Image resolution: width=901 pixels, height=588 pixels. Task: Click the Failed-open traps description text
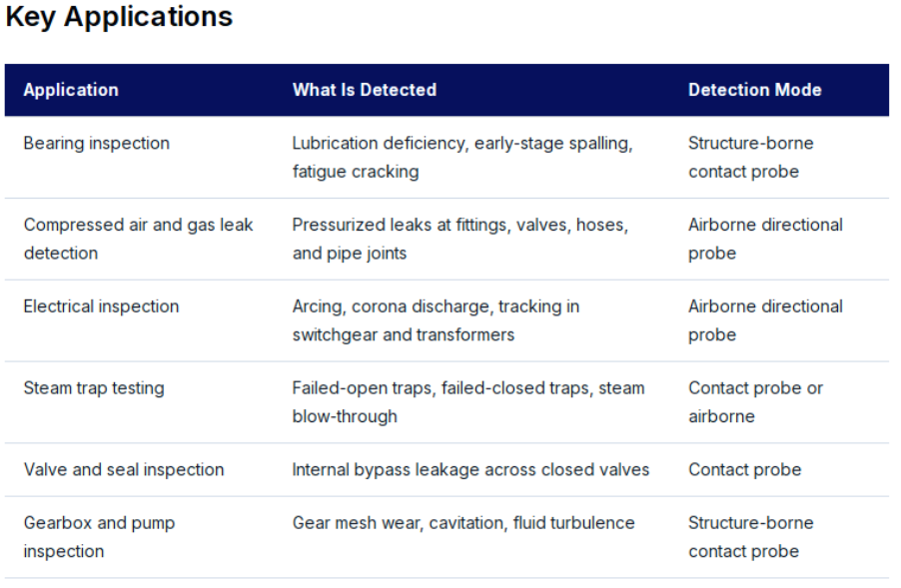click(468, 402)
